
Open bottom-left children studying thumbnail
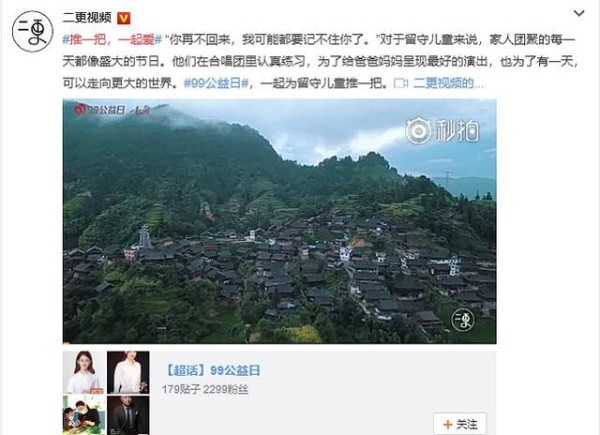[84, 415]
